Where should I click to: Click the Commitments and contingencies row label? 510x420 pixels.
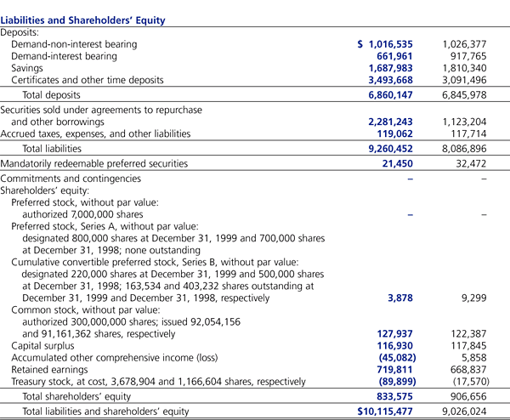pyautogui.click(x=71, y=179)
